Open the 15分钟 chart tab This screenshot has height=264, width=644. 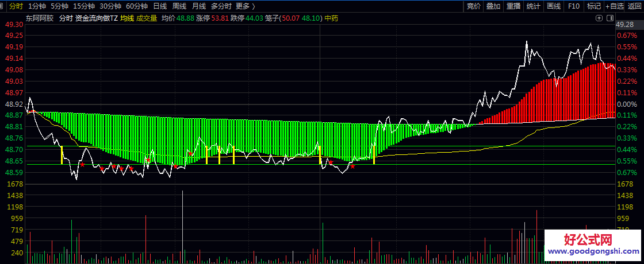84,6
